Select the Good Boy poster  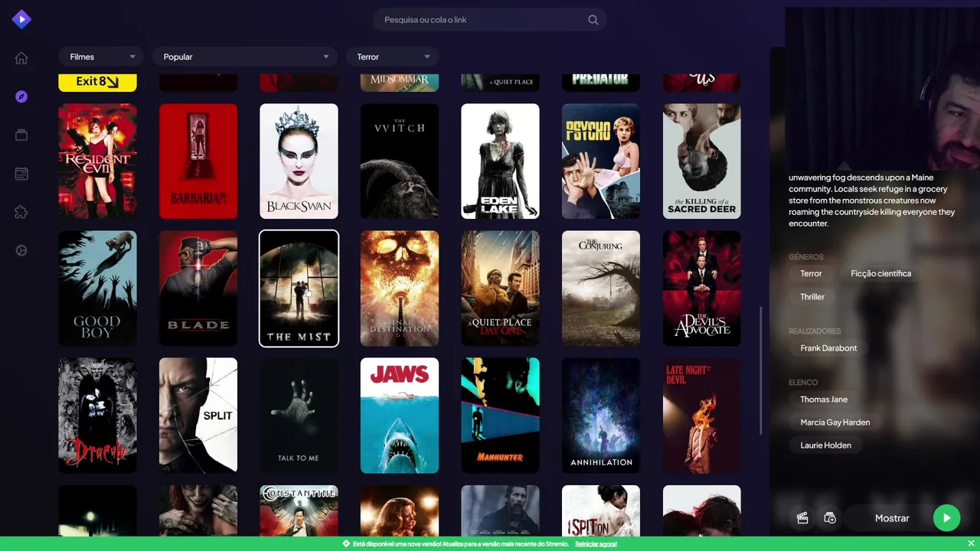click(x=97, y=289)
